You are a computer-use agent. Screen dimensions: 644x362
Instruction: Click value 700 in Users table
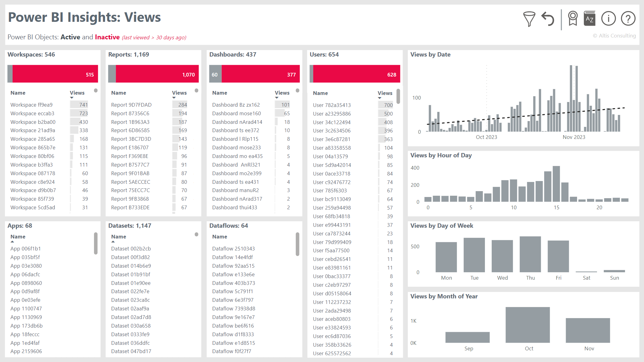pos(388,105)
